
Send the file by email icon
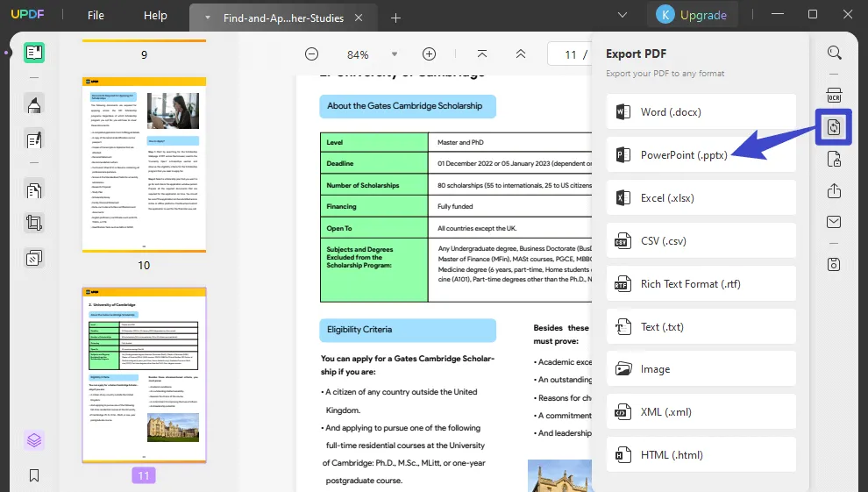pyautogui.click(x=834, y=222)
